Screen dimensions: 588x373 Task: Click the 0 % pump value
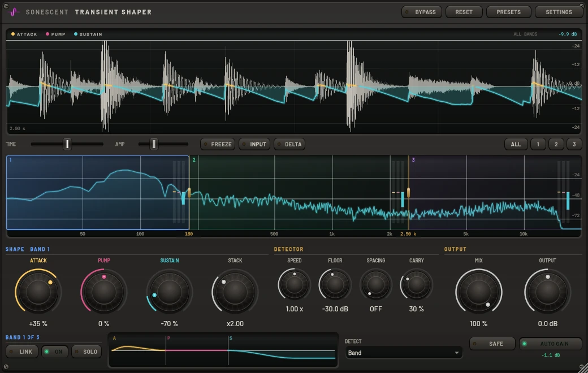pos(104,323)
